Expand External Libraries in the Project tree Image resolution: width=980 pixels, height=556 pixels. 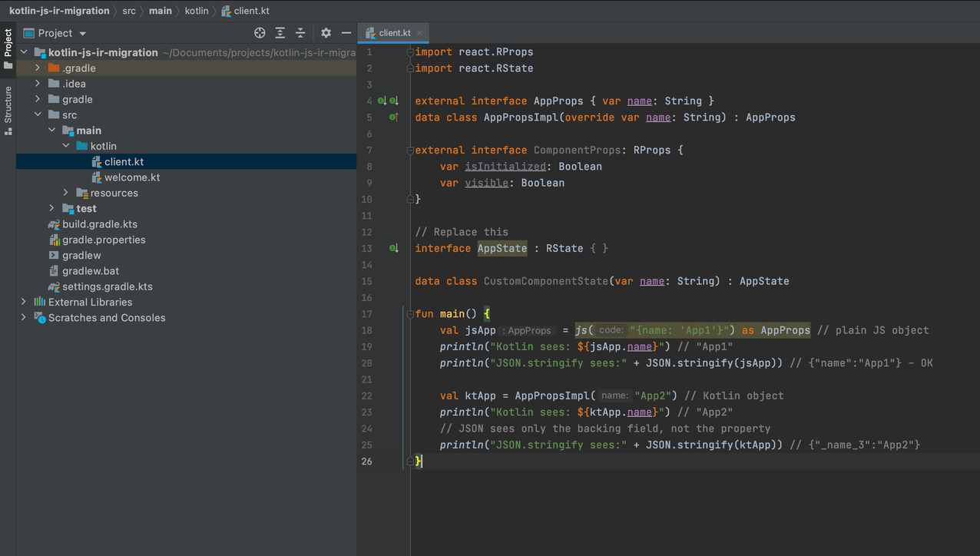[23, 302]
